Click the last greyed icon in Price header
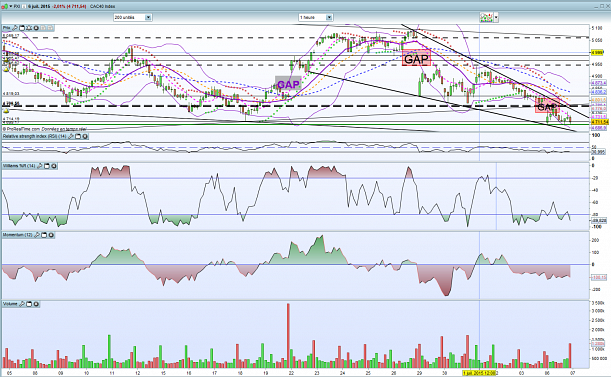The image size is (611, 377). 50,28
